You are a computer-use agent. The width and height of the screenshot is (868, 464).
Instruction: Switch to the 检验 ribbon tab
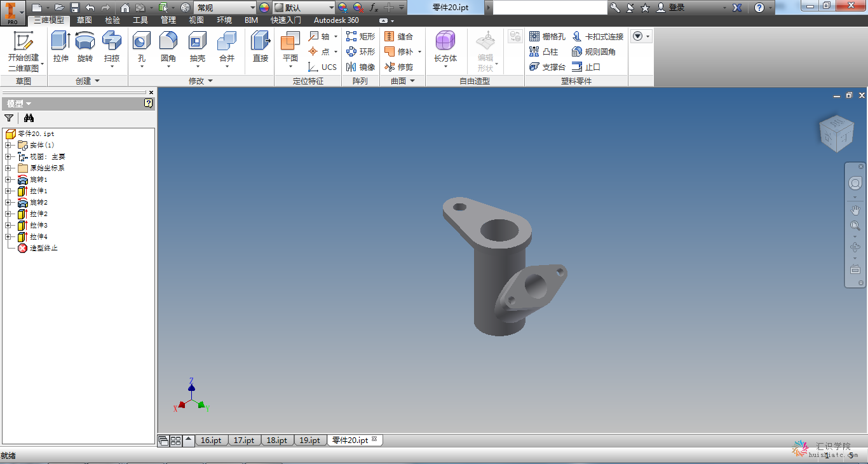click(x=112, y=20)
